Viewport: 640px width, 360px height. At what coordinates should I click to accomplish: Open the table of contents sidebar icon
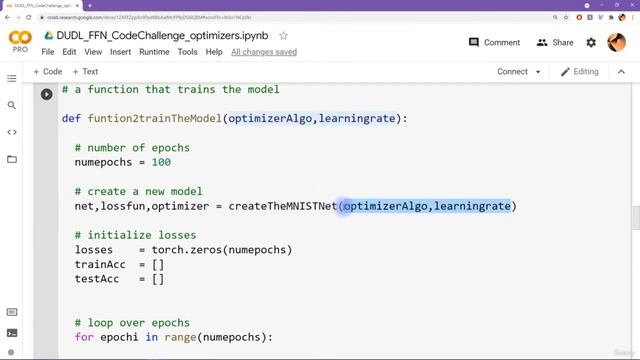point(12,78)
